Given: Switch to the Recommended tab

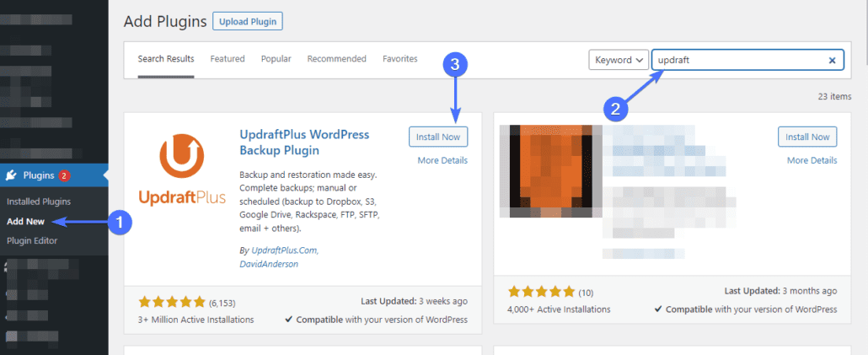Looking at the screenshot, I should coord(337,59).
